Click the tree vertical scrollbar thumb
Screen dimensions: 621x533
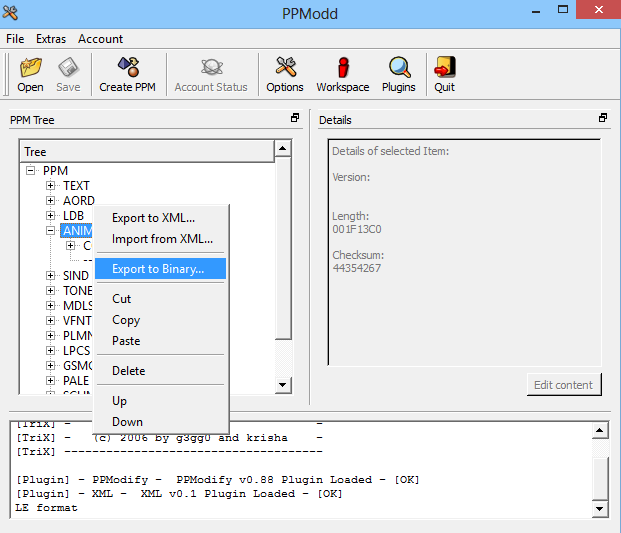[283, 248]
